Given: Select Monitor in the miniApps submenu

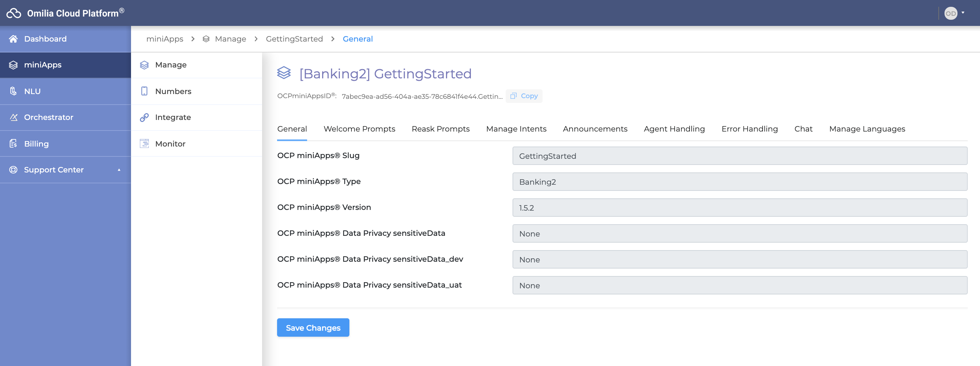Looking at the screenshot, I should pyautogui.click(x=196, y=144).
